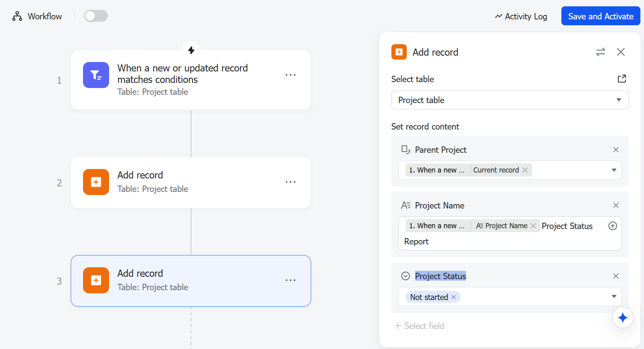644x349 pixels.
Task: Click the Project Name input text area
Action: [x=510, y=233]
